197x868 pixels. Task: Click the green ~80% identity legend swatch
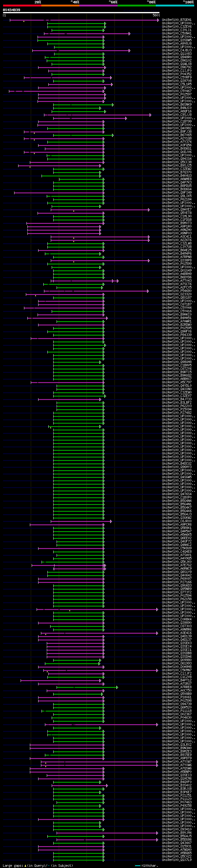click(x=137, y=6)
